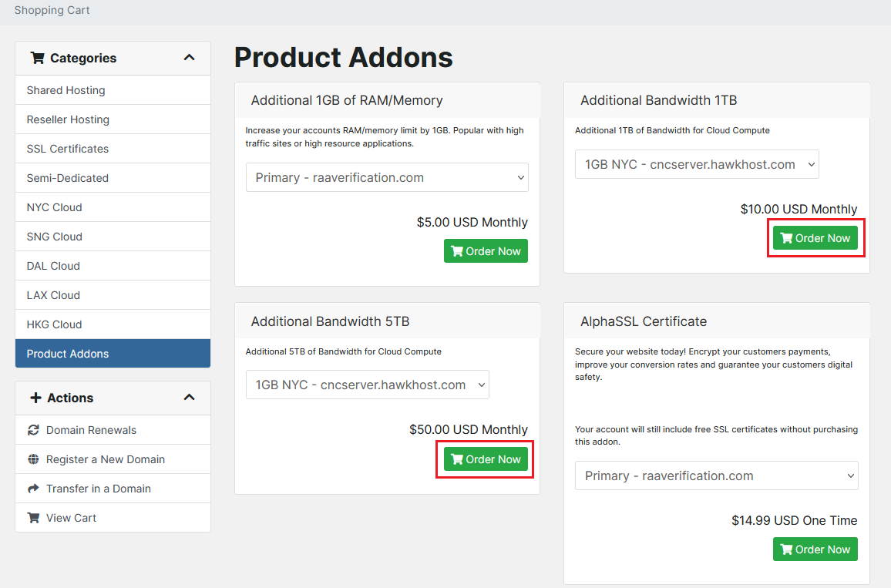The width and height of the screenshot is (891, 588).
Task: Go to the NYC Cloud category
Action: (x=54, y=207)
